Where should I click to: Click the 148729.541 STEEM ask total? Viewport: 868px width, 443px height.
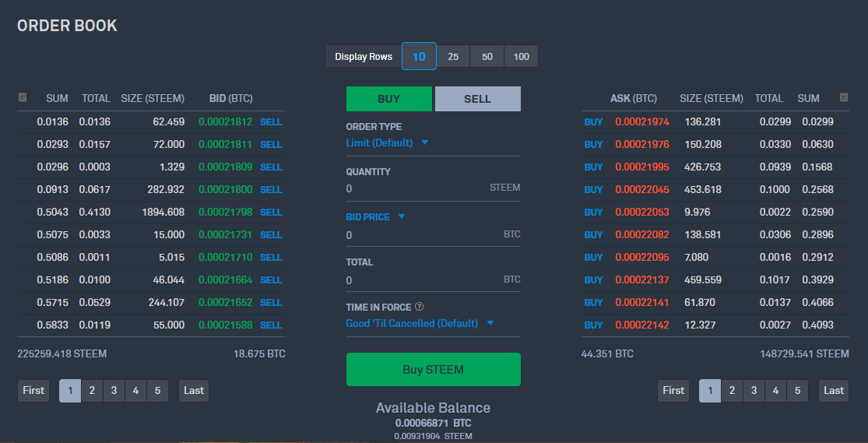point(804,353)
